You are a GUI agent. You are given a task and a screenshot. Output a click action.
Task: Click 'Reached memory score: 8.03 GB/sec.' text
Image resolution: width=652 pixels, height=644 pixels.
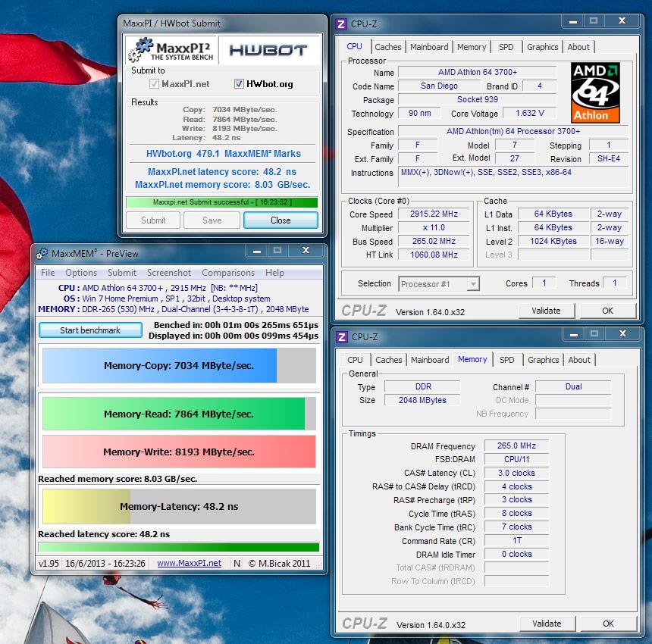coord(118,479)
